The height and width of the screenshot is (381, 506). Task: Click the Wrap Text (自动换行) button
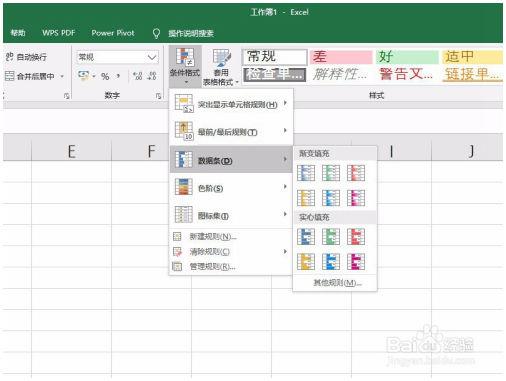point(26,57)
